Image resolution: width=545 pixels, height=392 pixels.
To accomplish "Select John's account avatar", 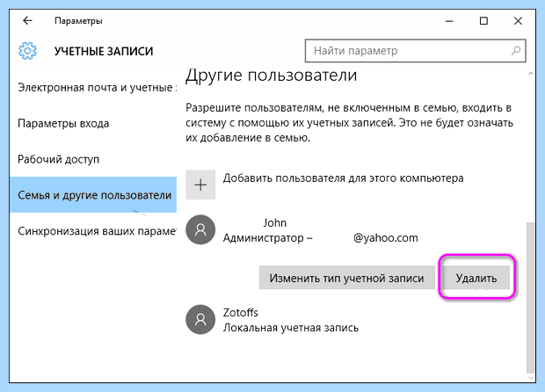I will click(x=200, y=229).
